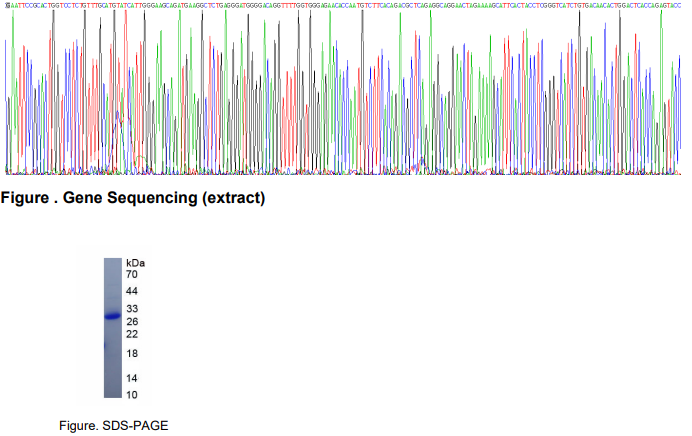Select the 70 kDa marker label
The height and width of the screenshot is (436, 692).
[x=132, y=274]
